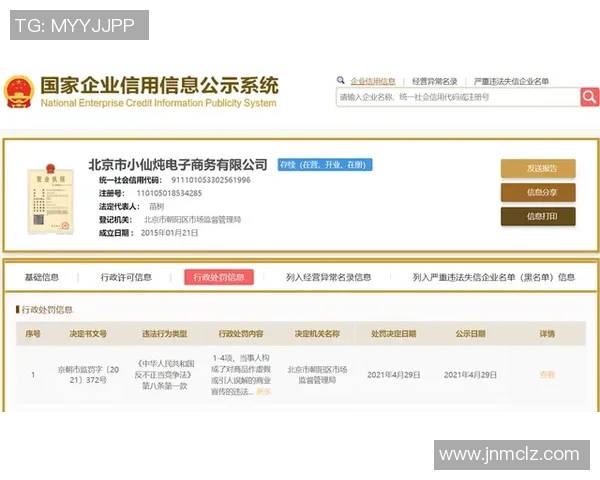Screen dimensions: 600x480
Task: Click the 违法行为类型 column header
Action: (x=165, y=334)
